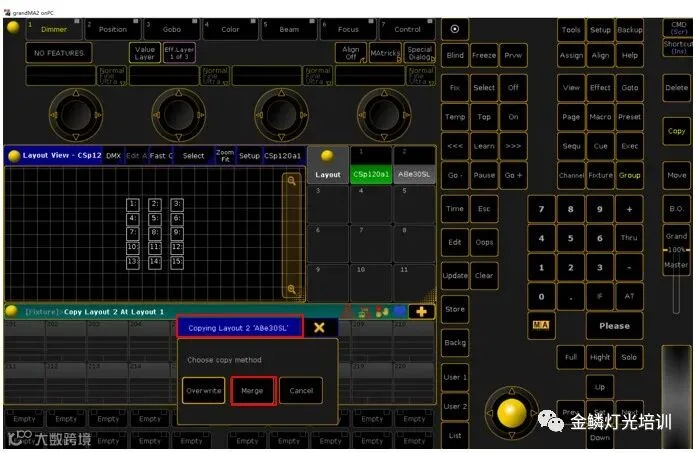Toggle the Prvw key

point(513,55)
